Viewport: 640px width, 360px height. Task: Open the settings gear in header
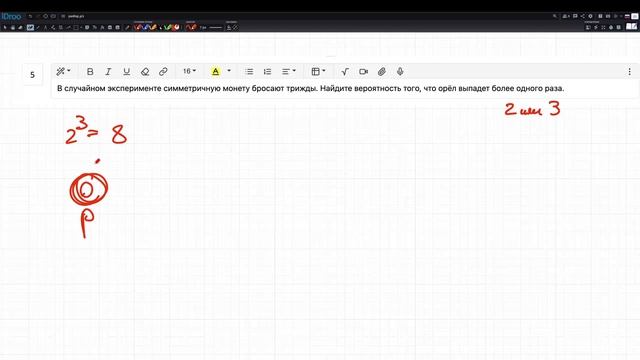[x=591, y=16]
